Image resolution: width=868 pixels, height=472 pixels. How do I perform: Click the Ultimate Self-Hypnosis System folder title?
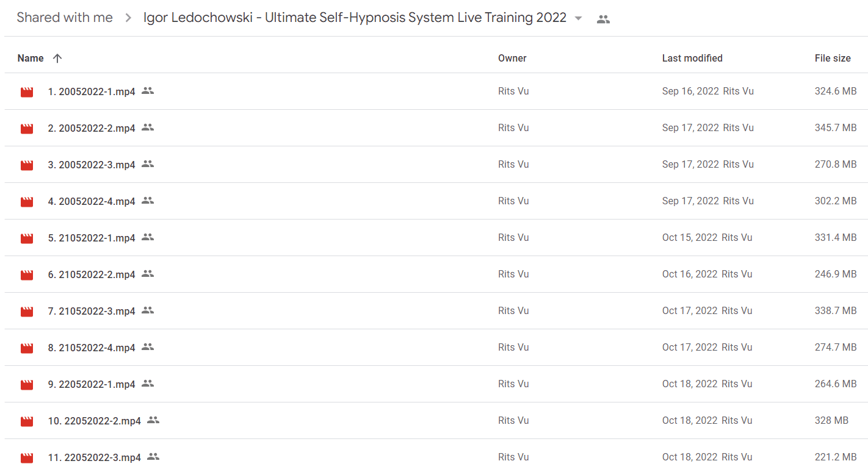(355, 18)
